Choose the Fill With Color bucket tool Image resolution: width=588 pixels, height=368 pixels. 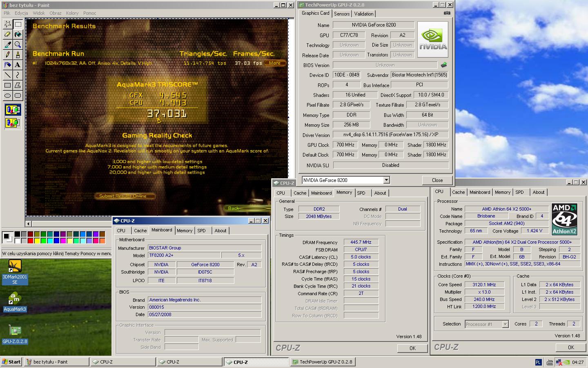point(18,34)
